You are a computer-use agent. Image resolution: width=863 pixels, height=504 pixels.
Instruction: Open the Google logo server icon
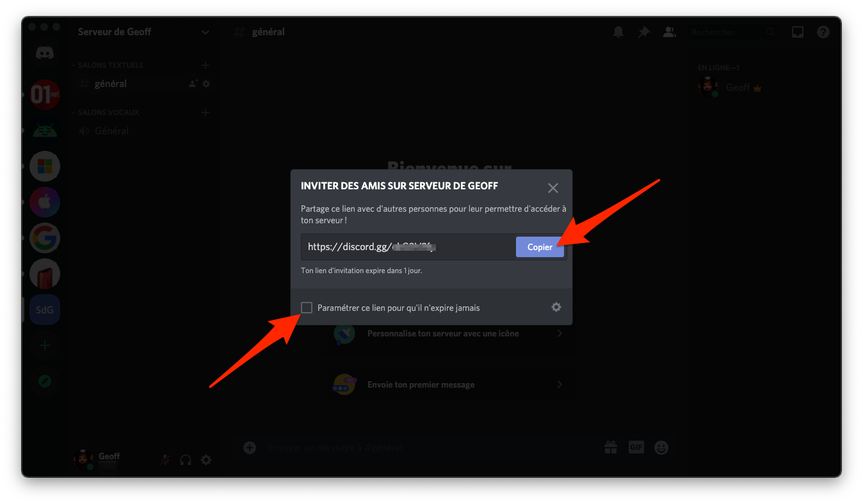pos(45,238)
